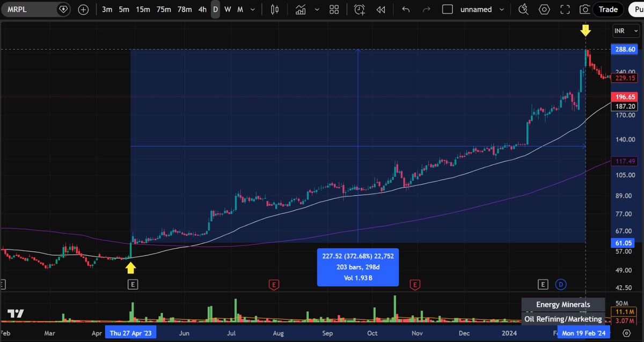Viewport: 644px width, 342px height.
Task: Create an alert with the clock icon
Action: (360, 10)
